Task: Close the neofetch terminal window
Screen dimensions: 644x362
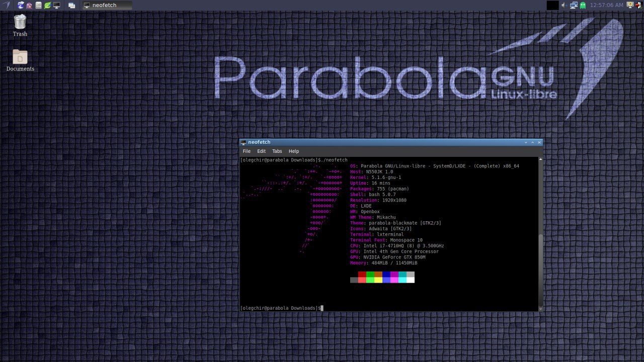Action: (539, 142)
